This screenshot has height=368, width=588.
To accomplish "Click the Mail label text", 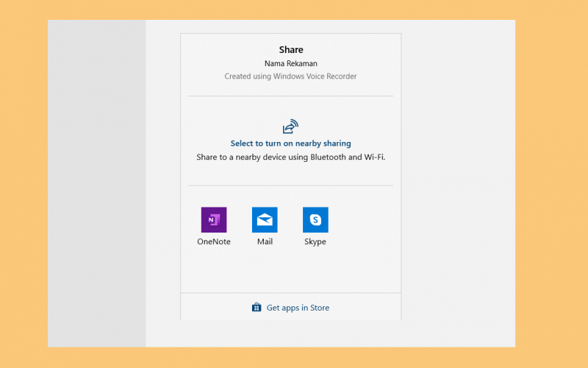I will [265, 242].
